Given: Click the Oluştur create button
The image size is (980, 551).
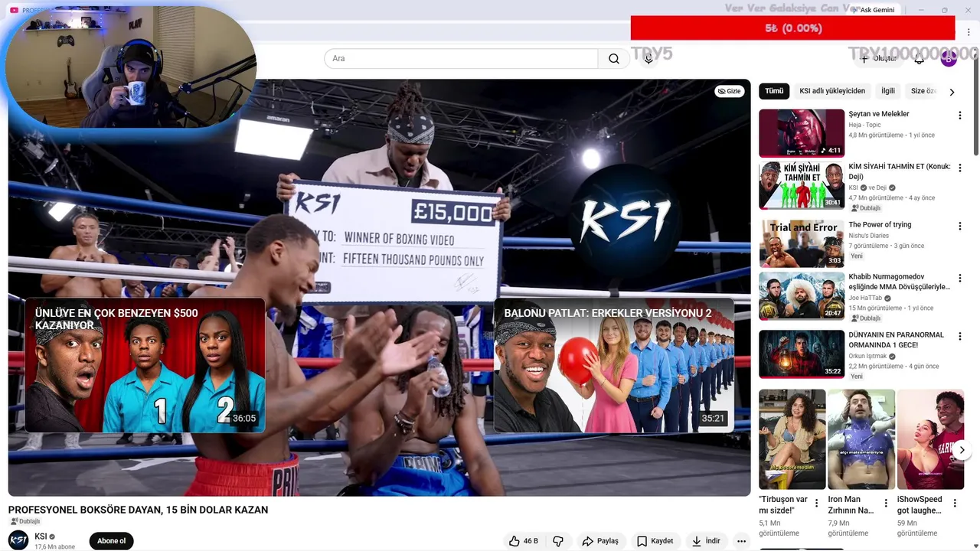Looking at the screenshot, I should [x=877, y=59].
